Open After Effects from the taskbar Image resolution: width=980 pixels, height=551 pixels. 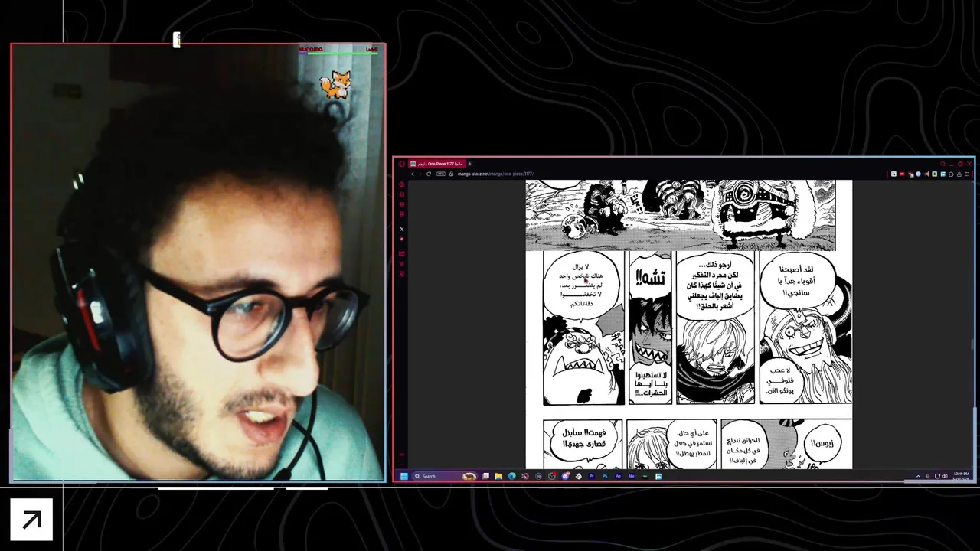[x=619, y=476]
